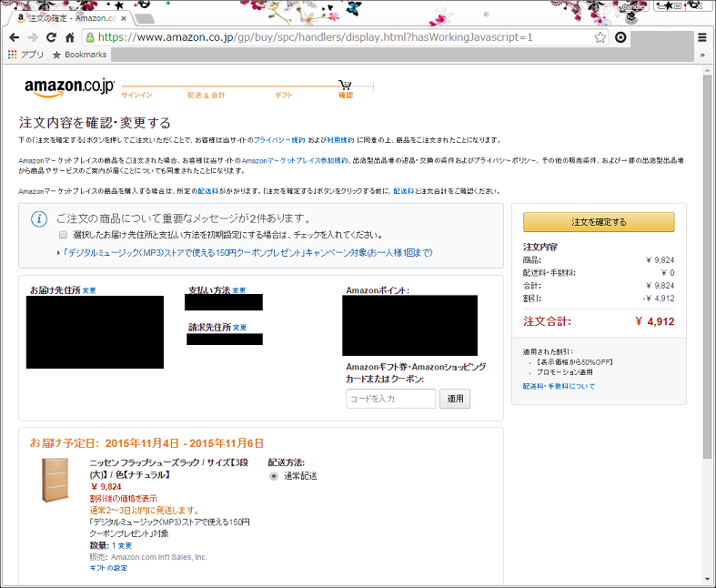Open 配送料・手数料について link
Image resolution: width=716 pixels, height=588 pixels.
coord(559,387)
